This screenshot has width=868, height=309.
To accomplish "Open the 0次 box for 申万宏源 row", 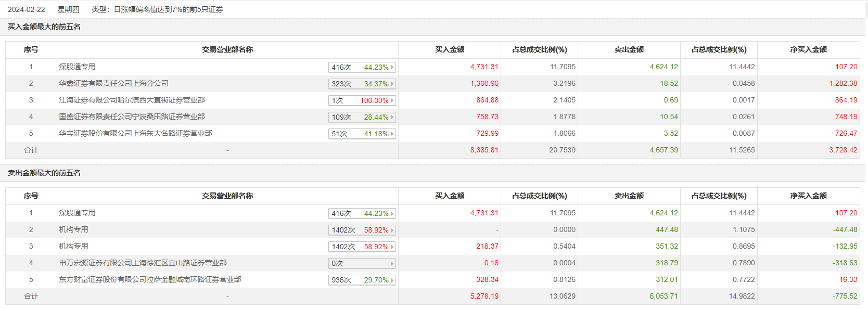I will pos(362,263).
